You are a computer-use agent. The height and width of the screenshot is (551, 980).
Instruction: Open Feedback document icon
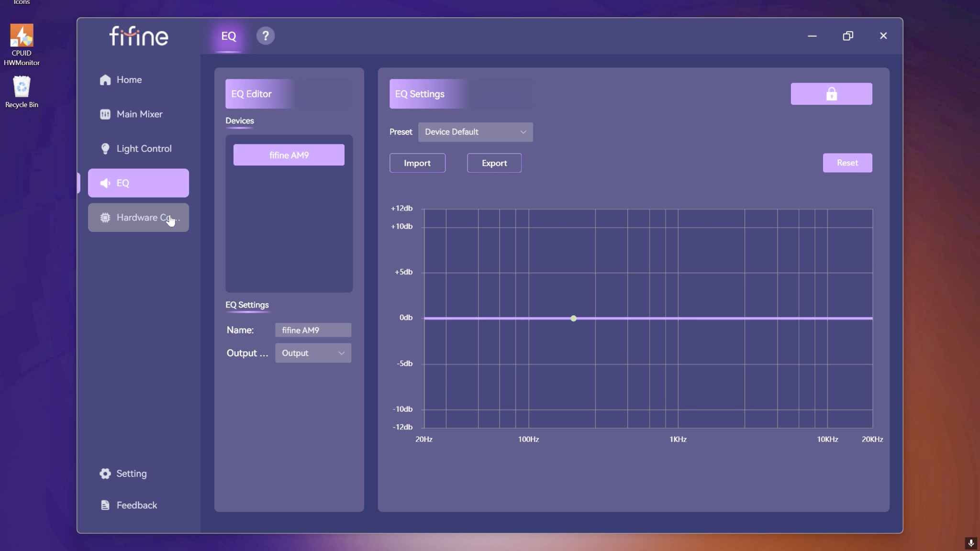click(105, 505)
